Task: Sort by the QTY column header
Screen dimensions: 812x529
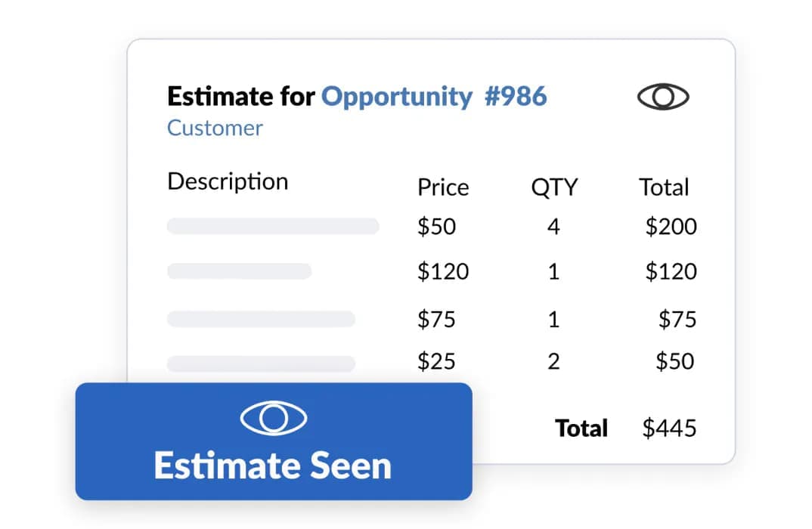Action: (554, 187)
